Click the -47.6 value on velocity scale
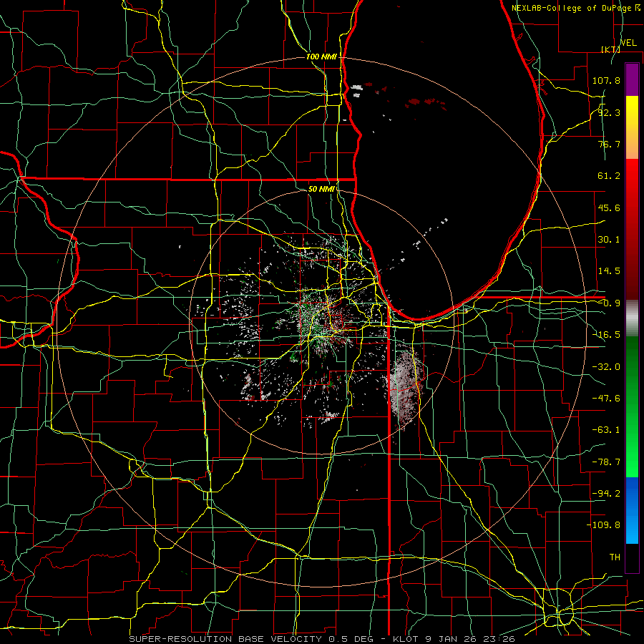The width and height of the screenshot is (644, 644). pos(606,399)
